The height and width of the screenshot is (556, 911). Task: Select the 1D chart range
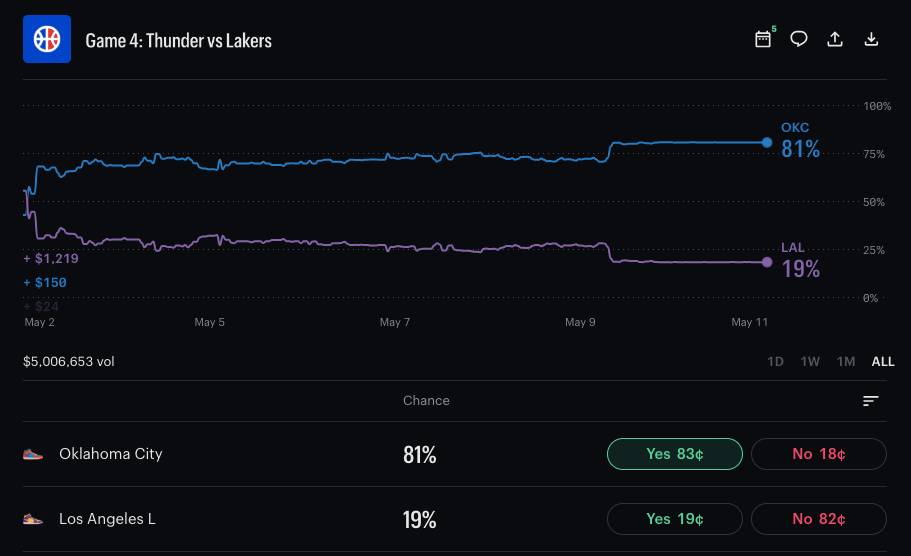point(775,361)
